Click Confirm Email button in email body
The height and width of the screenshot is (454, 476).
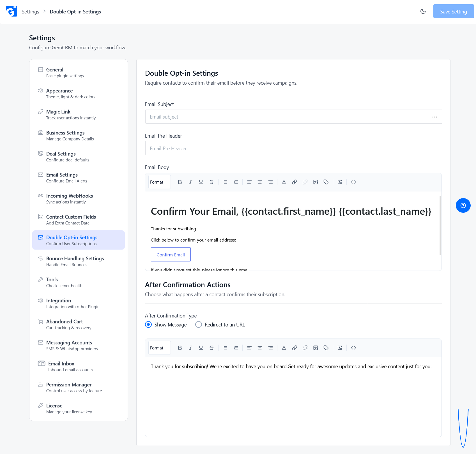tap(171, 254)
